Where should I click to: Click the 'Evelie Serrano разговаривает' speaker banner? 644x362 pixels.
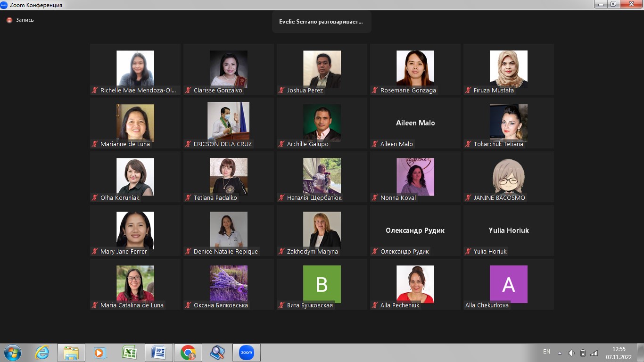tap(321, 22)
